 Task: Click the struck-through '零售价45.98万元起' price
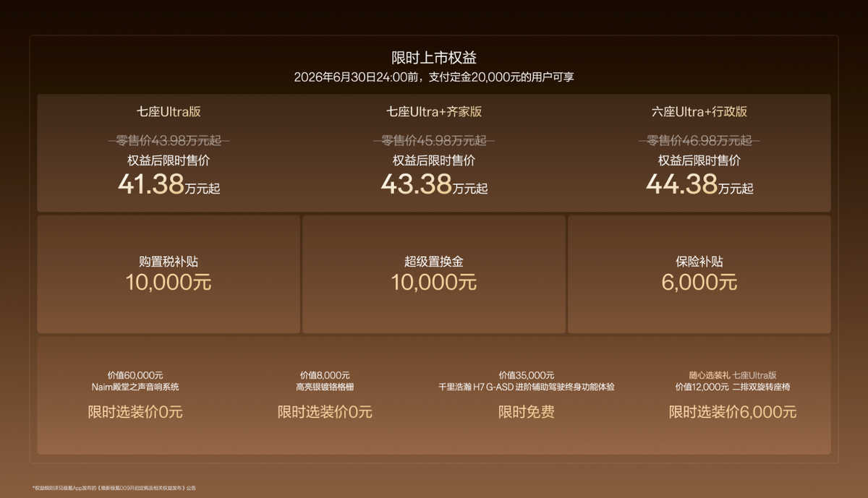pos(434,140)
